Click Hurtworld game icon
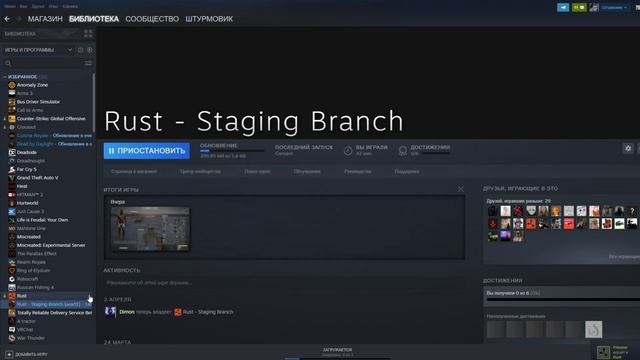640x360 pixels. point(12,203)
